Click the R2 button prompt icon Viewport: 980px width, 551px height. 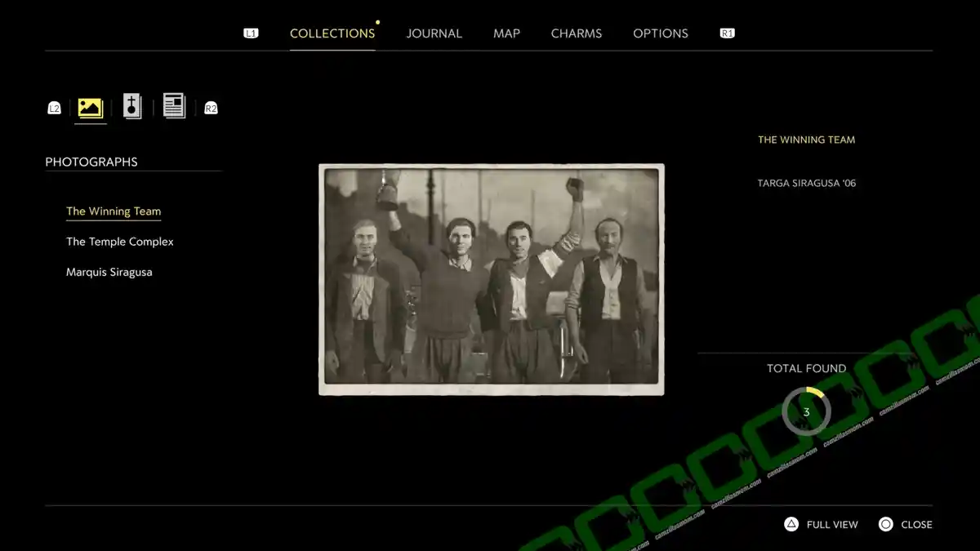pos(211,108)
